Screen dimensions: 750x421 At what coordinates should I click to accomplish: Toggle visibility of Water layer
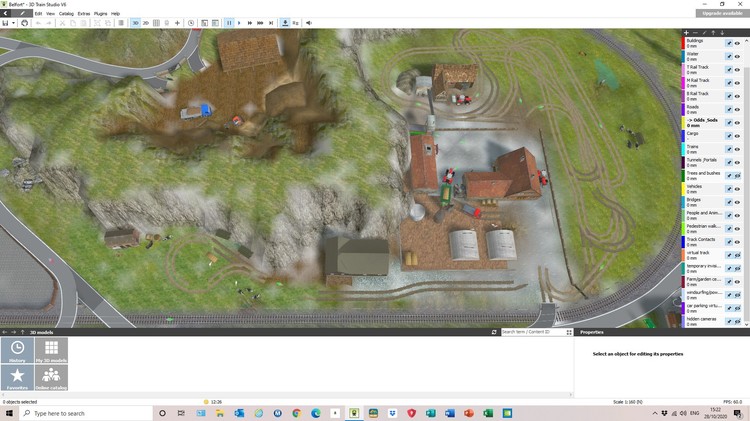[738, 56]
